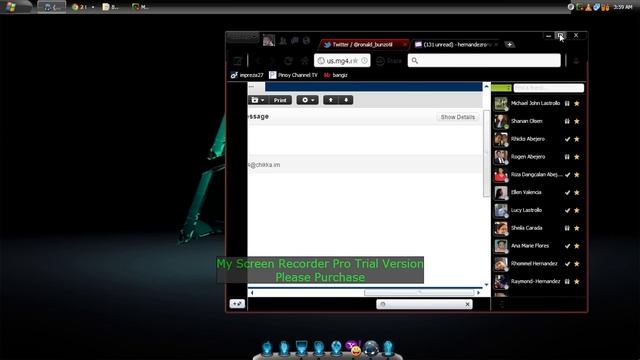This screenshot has height=360, width=640.
Task: Click Show Details in message header
Action: [458, 117]
